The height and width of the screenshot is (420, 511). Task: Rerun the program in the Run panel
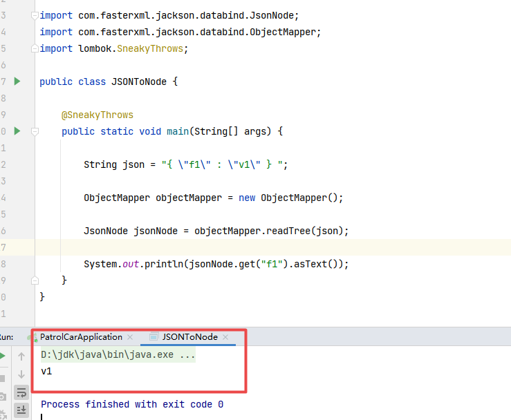point(2,356)
